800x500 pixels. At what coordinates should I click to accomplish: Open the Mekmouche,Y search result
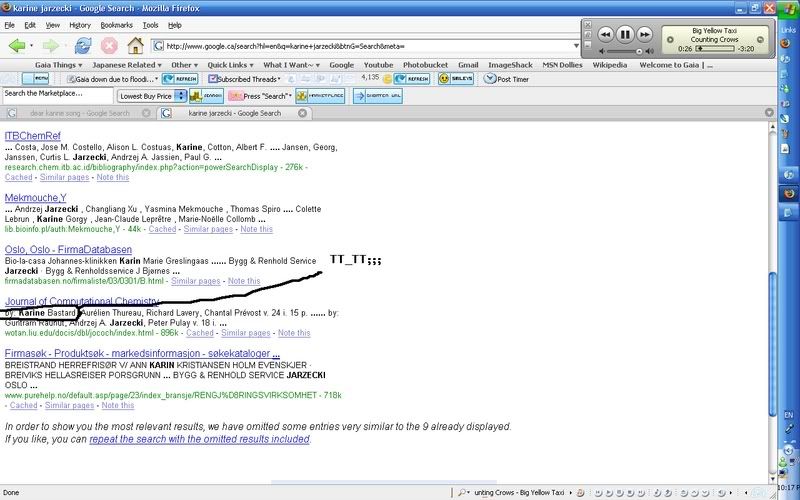pyautogui.click(x=36, y=197)
